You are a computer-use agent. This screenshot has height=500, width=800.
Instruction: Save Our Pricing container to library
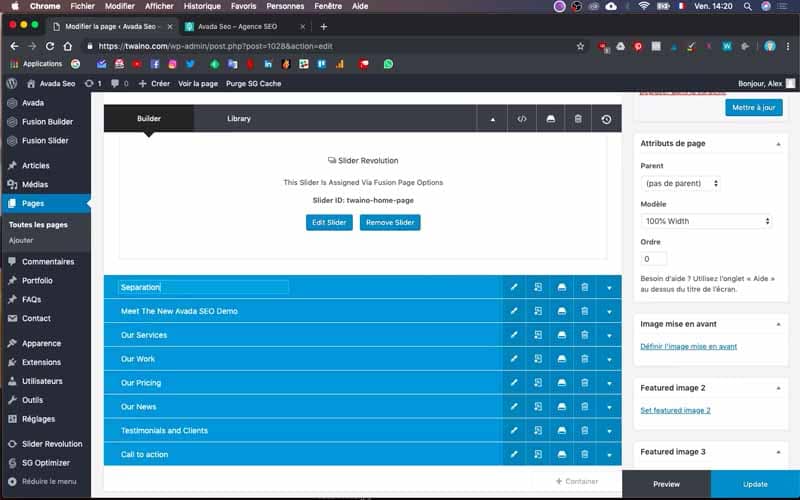[561, 383]
